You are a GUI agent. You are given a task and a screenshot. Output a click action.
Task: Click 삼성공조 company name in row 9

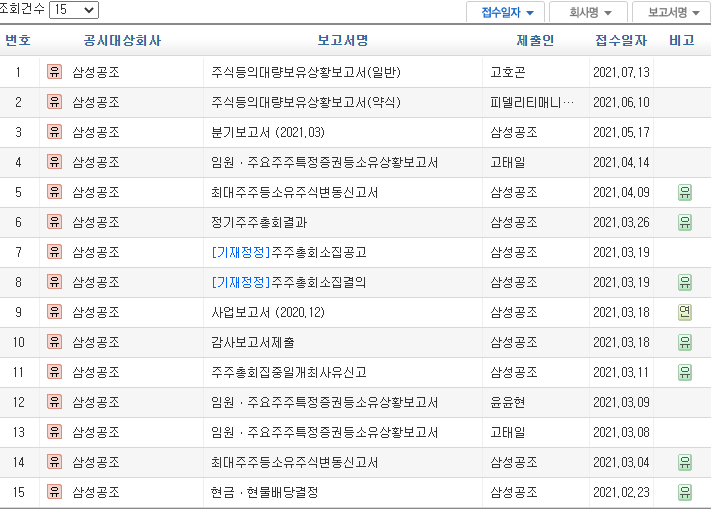(96, 312)
